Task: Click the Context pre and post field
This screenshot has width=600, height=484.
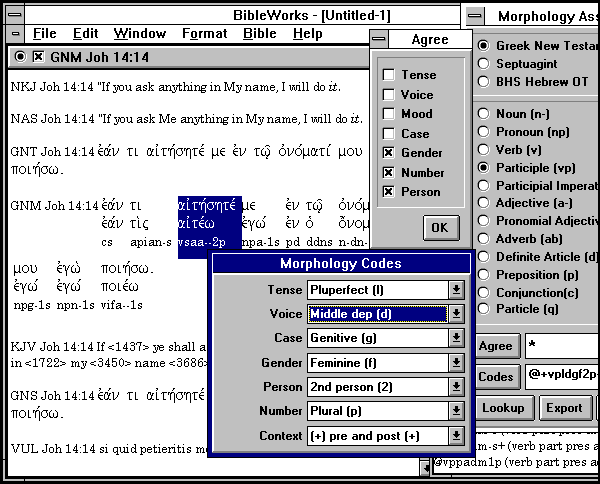Action: [x=378, y=436]
